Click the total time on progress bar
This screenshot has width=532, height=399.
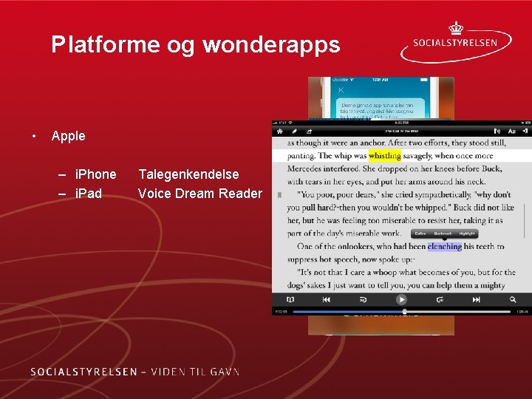(522, 312)
